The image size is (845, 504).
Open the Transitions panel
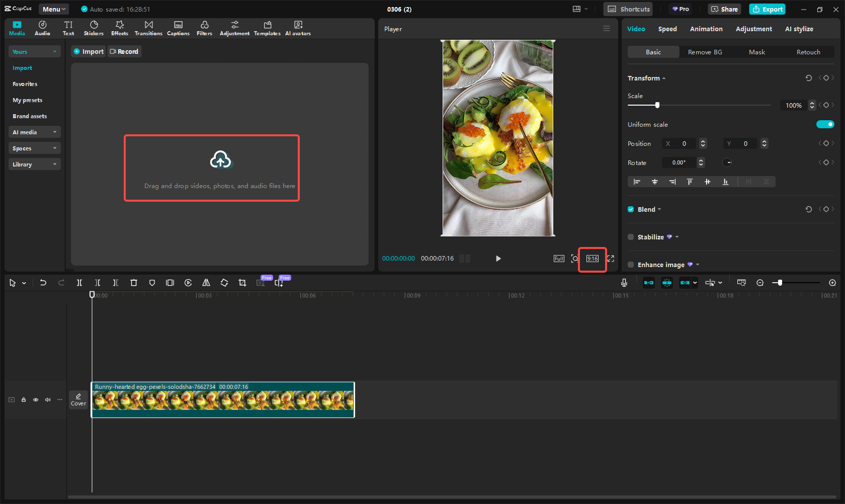[148, 28]
